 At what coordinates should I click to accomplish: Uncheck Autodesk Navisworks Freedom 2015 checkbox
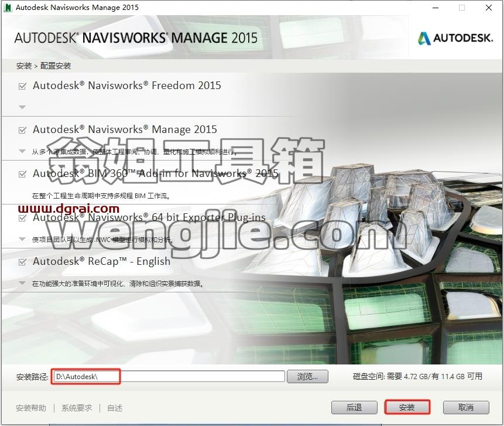pyautogui.click(x=22, y=86)
